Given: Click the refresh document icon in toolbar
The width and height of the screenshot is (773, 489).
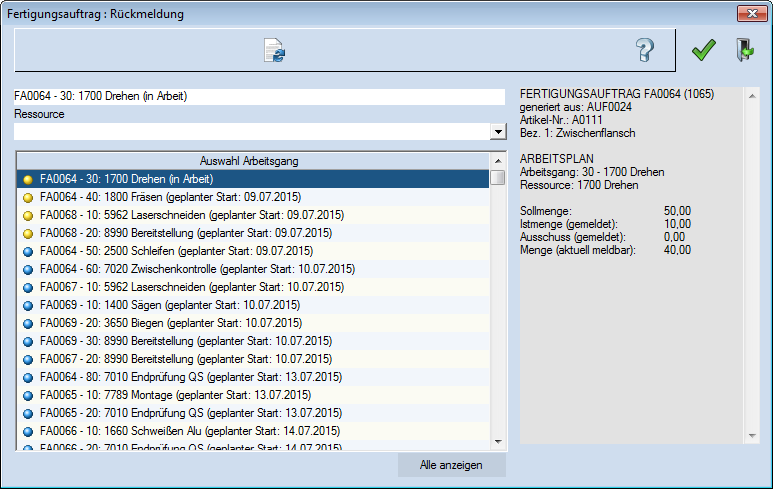Looking at the screenshot, I should pos(274,51).
